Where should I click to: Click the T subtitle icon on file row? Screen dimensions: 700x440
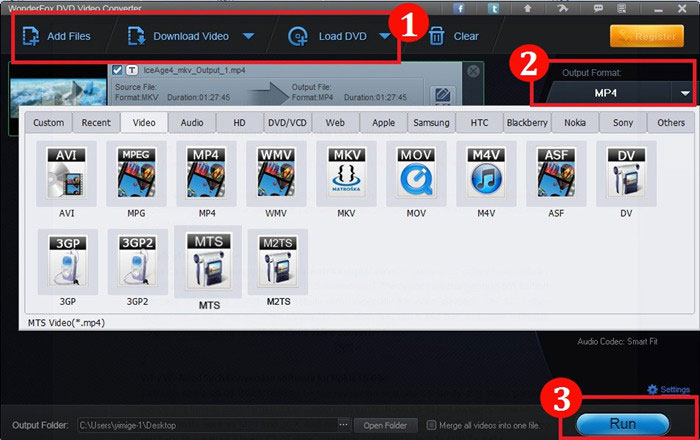click(132, 70)
